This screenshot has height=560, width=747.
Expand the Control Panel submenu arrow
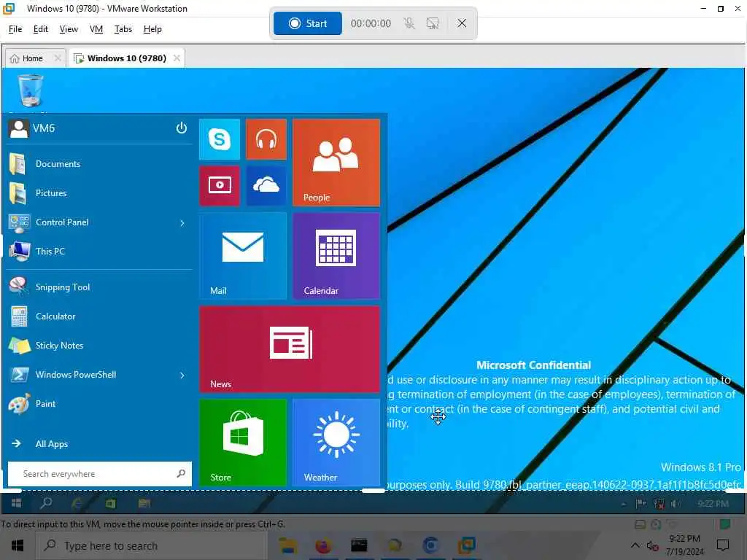pyautogui.click(x=182, y=223)
